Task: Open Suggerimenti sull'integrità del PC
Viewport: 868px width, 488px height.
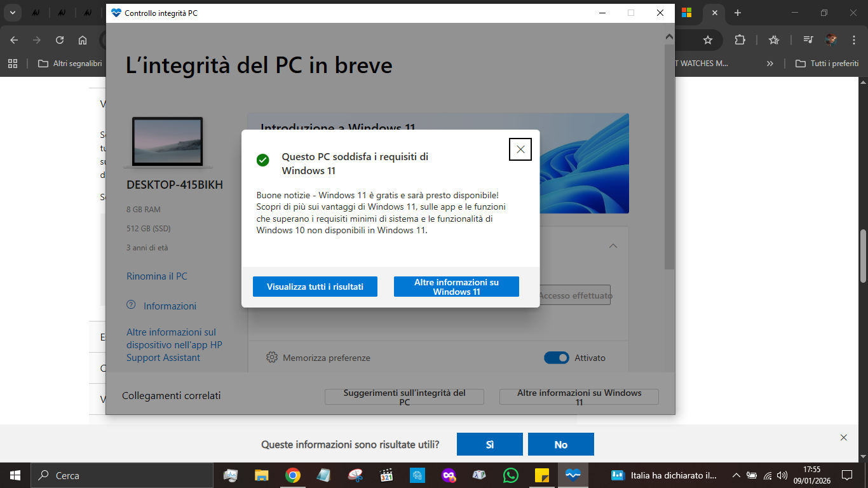Action: click(x=404, y=397)
